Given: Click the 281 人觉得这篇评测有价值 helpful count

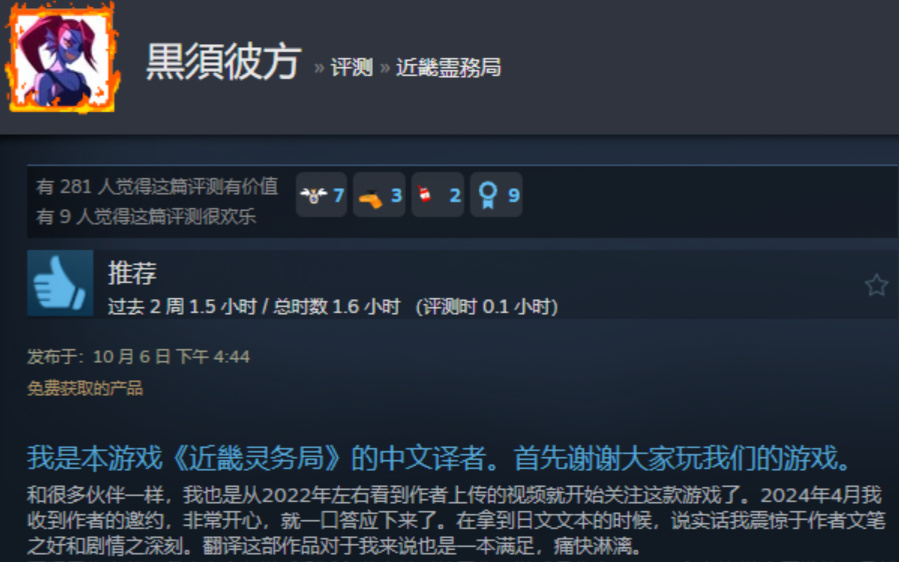Looking at the screenshot, I should pos(157,186).
